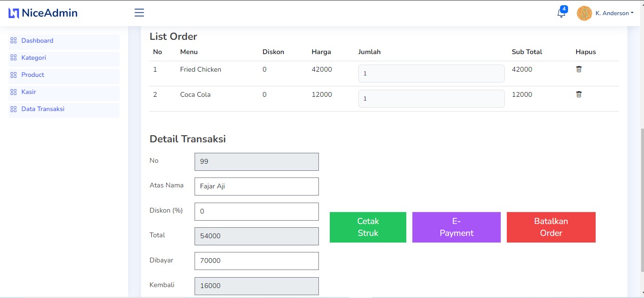Toggle the sidebar with hamburger icon
Viewport: 644px width, 298px height.
tap(139, 12)
